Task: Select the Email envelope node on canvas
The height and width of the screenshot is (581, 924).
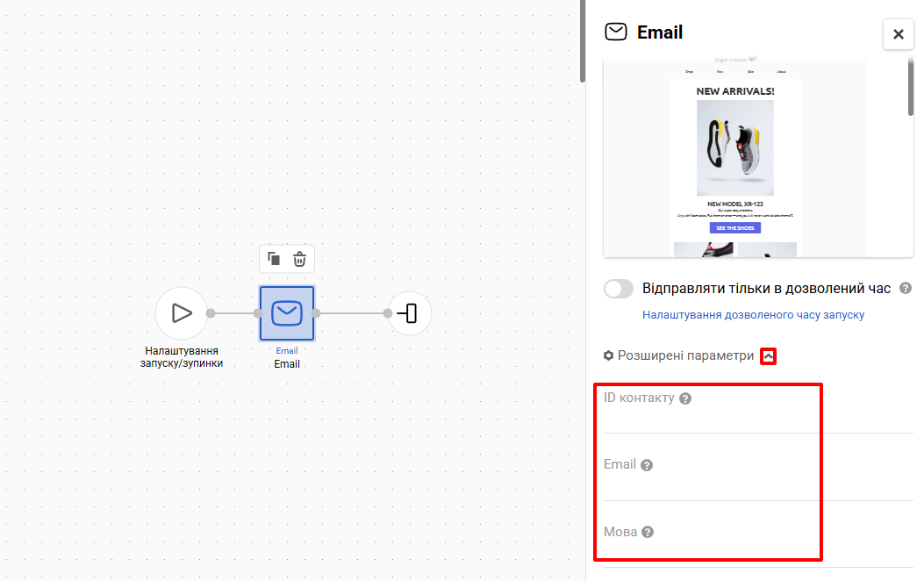Action: tap(287, 313)
